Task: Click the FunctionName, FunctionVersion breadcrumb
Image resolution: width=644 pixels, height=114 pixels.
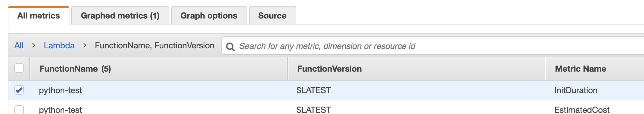Action: [x=155, y=46]
